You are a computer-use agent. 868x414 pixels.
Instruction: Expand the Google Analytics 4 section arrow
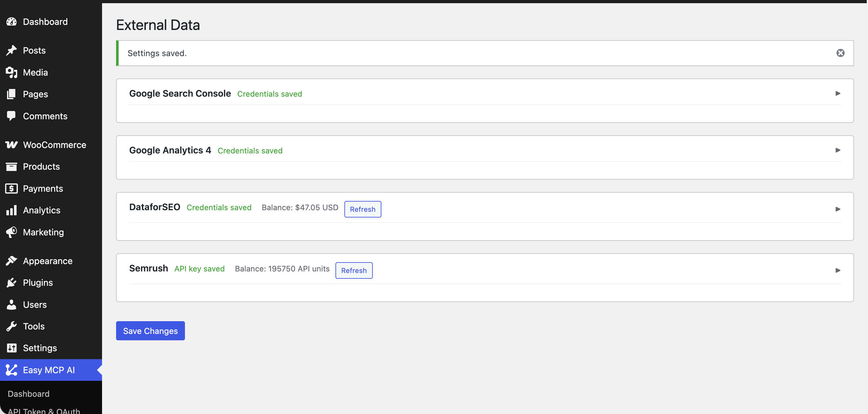click(x=838, y=150)
